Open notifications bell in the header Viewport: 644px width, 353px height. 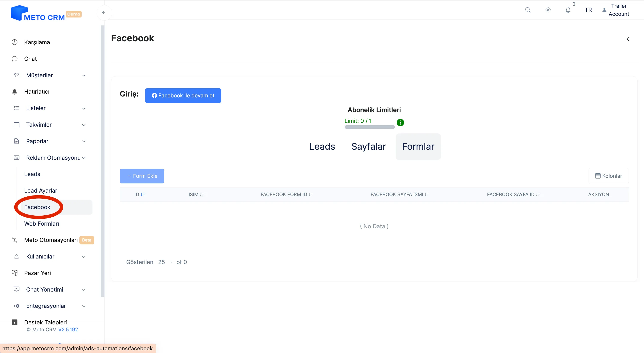pyautogui.click(x=568, y=10)
